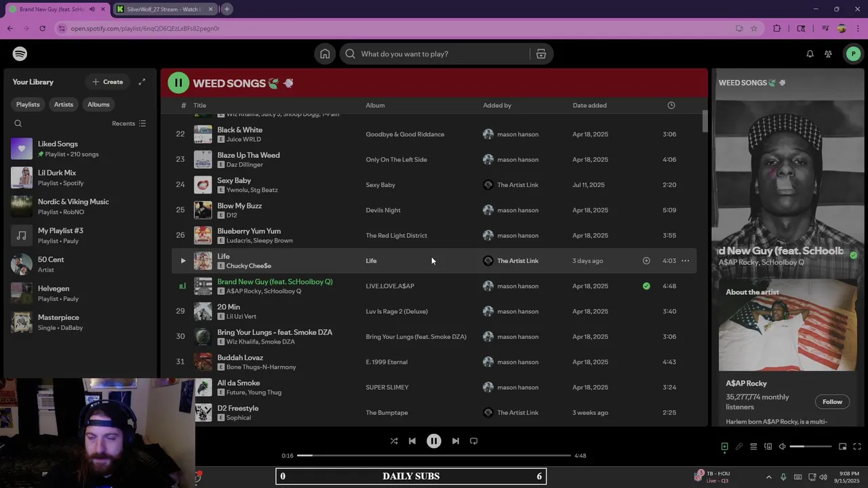
Task: Open the user profile avatar labeled P
Action: click(853, 54)
